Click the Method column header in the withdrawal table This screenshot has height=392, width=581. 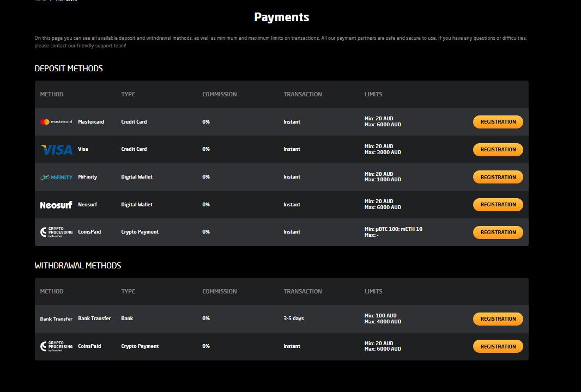(51, 291)
